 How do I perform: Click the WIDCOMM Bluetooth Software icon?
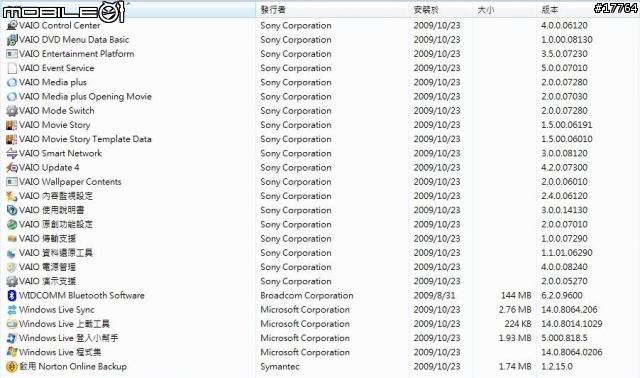pos(12,296)
